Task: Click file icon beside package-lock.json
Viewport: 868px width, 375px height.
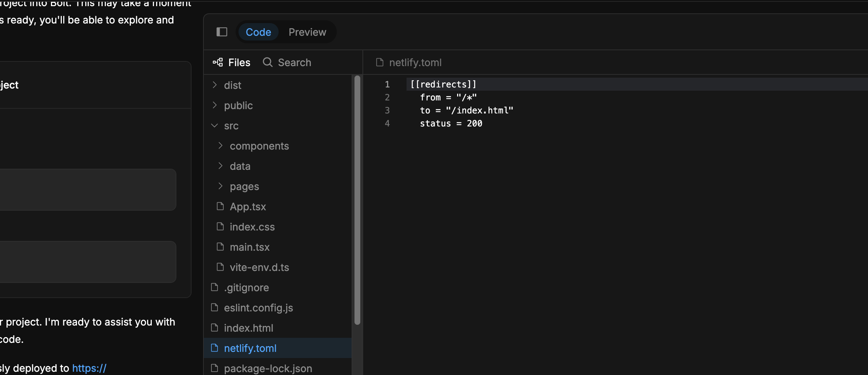Action: click(214, 368)
